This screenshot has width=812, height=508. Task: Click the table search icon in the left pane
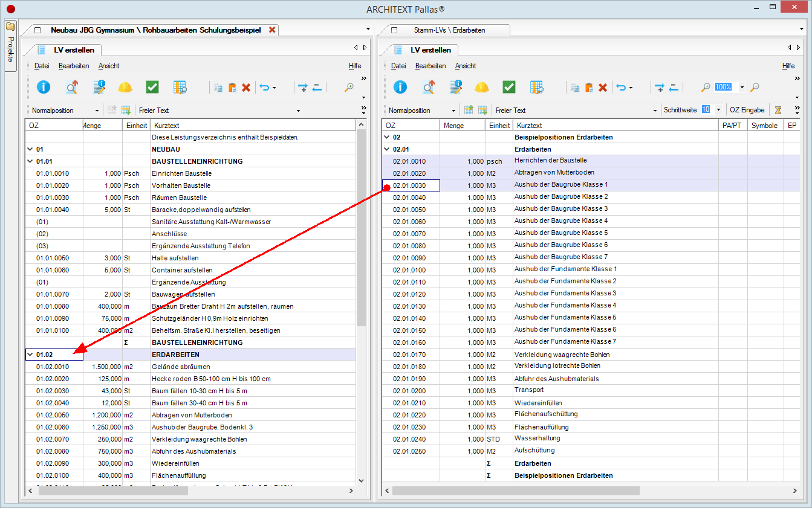click(x=180, y=87)
